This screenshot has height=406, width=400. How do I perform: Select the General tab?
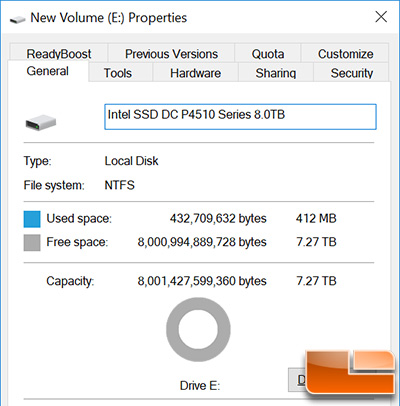coord(48,71)
